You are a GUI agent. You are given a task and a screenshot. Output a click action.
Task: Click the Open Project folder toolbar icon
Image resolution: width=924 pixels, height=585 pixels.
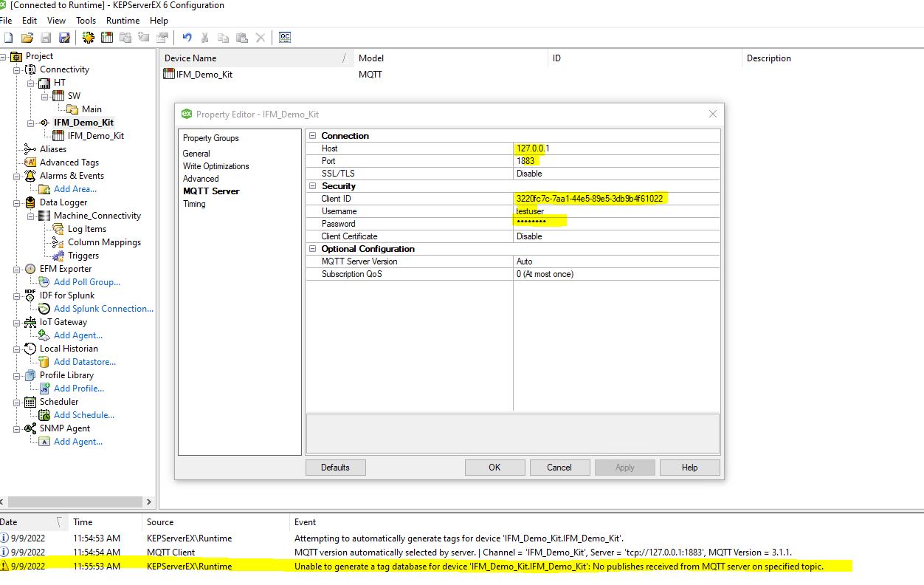click(x=27, y=38)
